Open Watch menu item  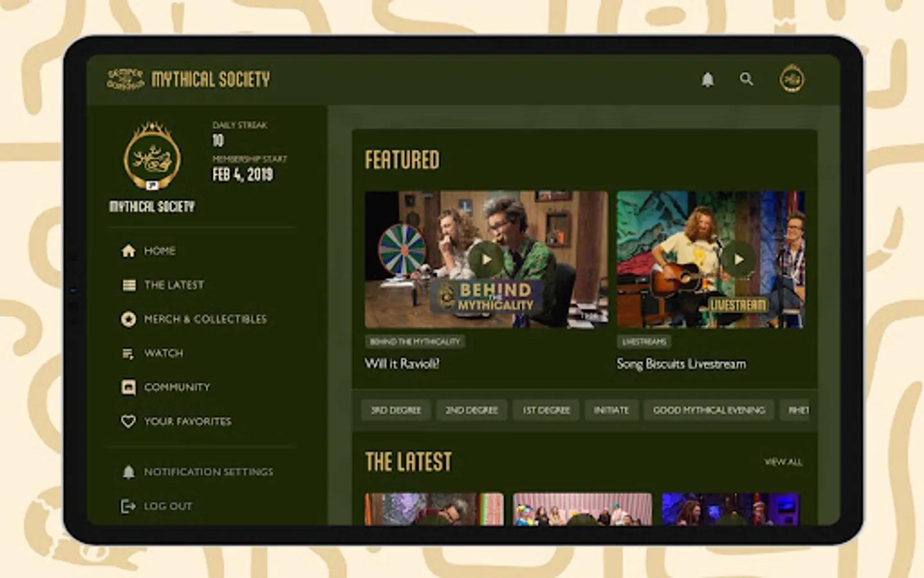click(164, 353)
